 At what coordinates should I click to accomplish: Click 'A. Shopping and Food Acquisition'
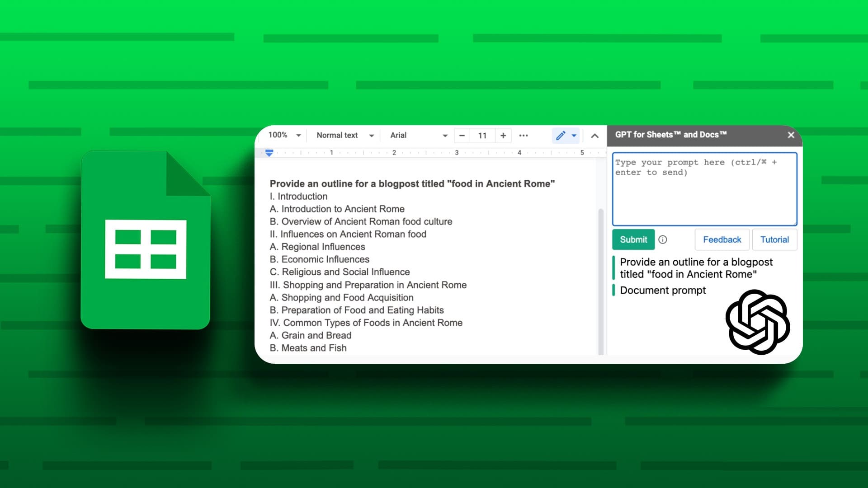pyautogui.click(x=341, y=298)
